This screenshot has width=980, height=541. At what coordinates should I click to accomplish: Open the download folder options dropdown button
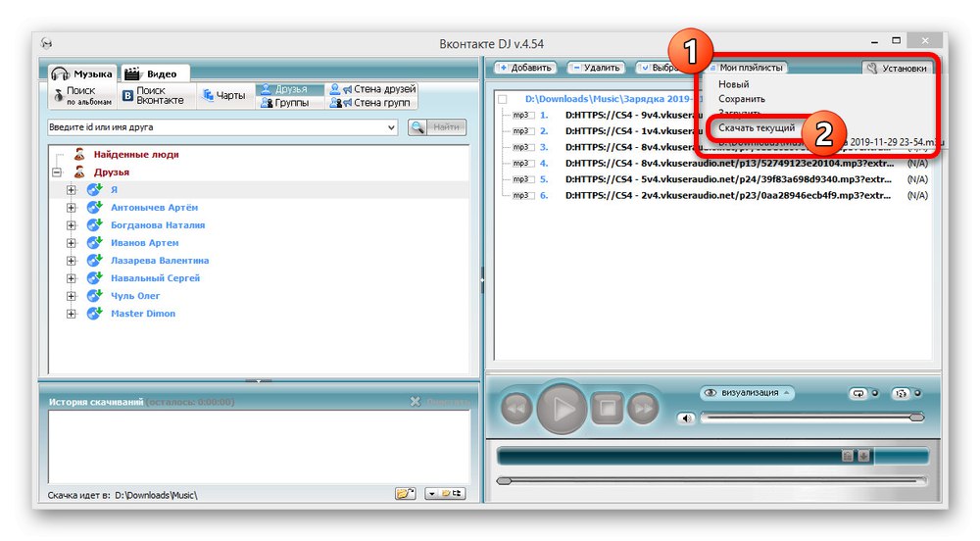click(x=445, y=494)
